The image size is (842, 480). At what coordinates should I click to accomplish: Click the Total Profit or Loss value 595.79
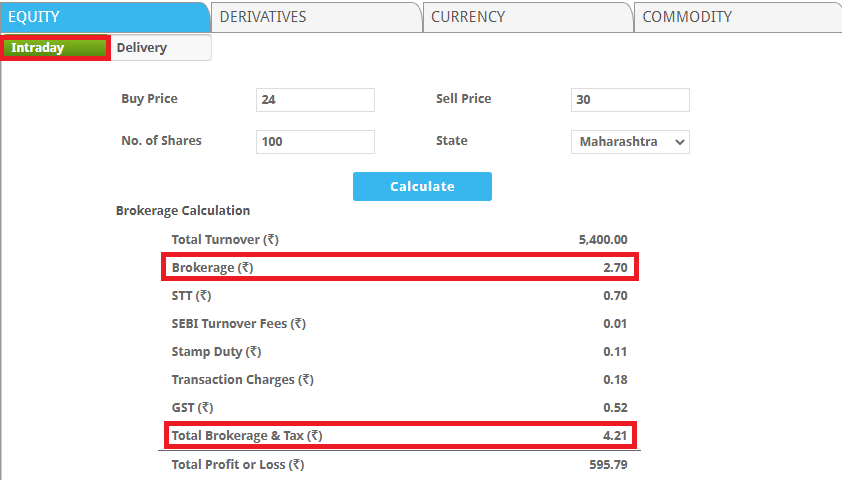tap(608, 465)
